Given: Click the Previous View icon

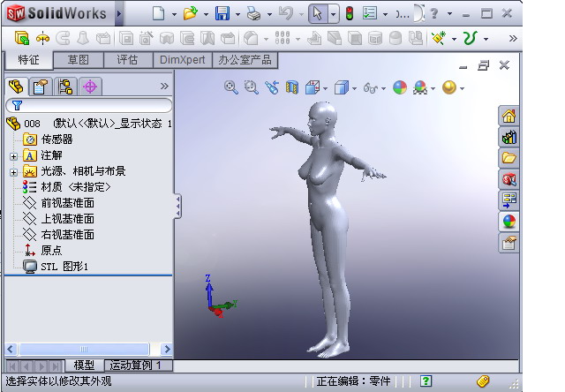Looking at the screenshot, I should [x=272, y=87].
